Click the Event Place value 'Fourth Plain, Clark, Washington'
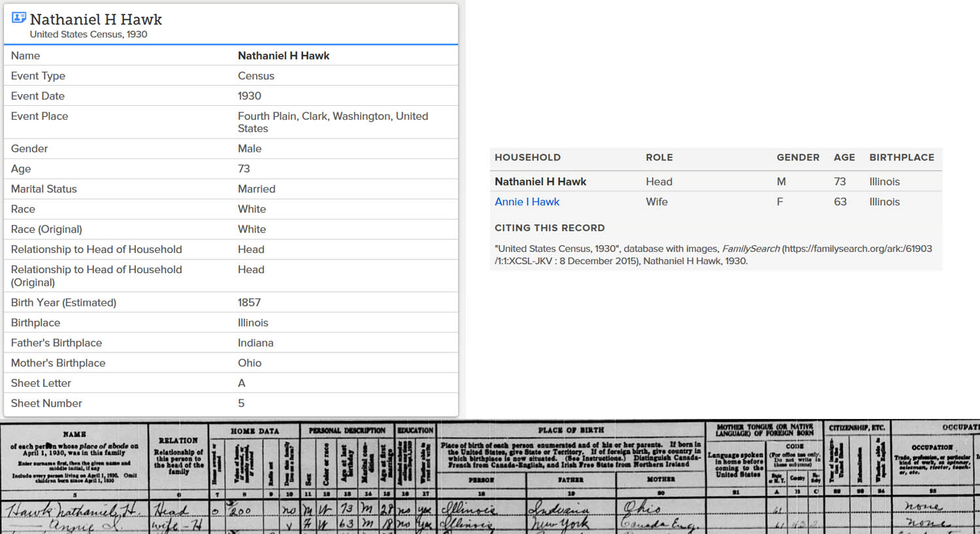This screenshot has width=980, height=534. 333,122
